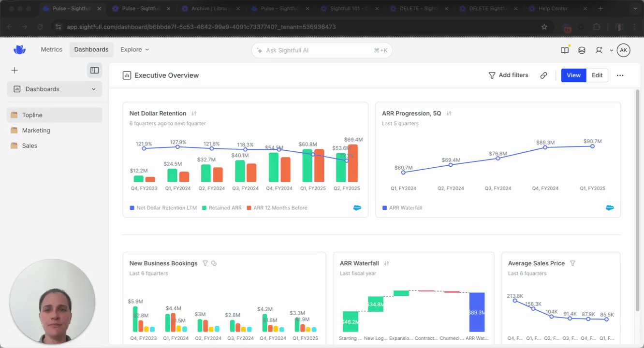
Task: Switch dashboard to Edit mode
Action: point(597,75)
